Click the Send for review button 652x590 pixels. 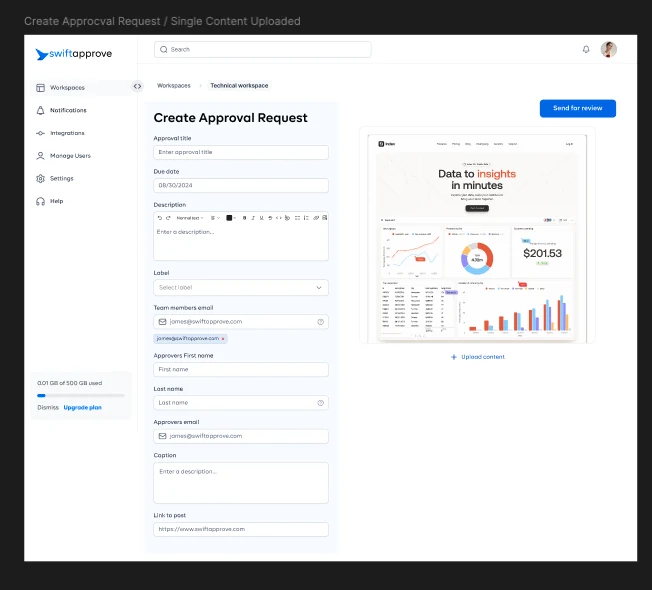pos(578,108)
